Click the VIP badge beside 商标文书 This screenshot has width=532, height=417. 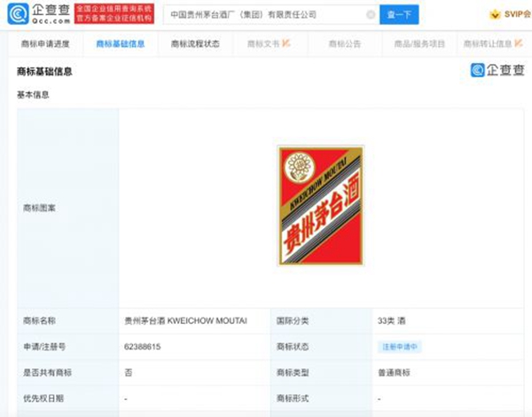click(286, 43)
